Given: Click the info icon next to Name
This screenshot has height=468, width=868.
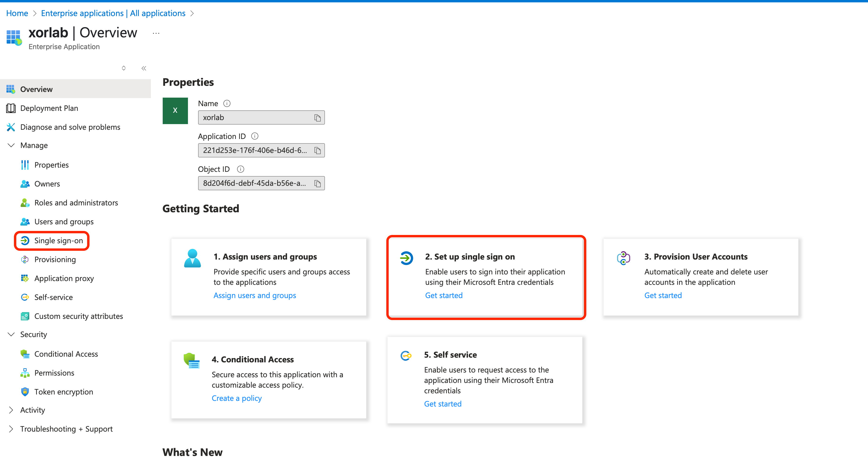Looking at the screenshot, I should click(227, 104).
